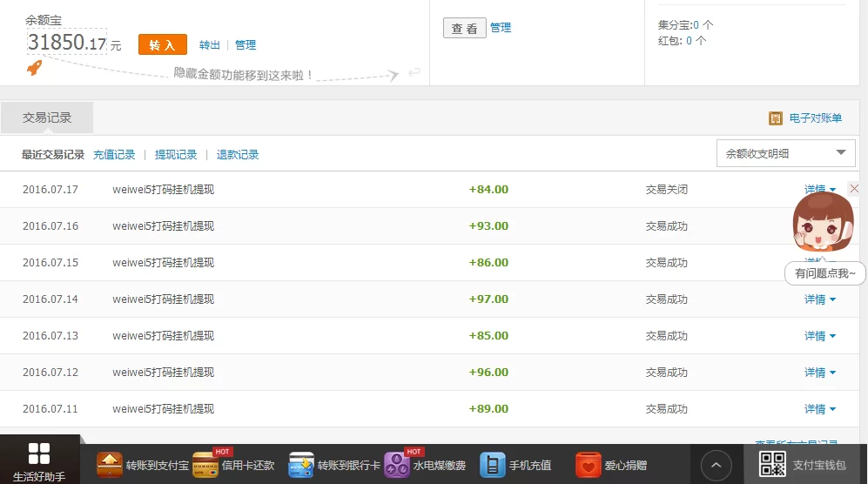
Task: Select 转账到银行卡 bank card icon
Action: pos(301,465)
